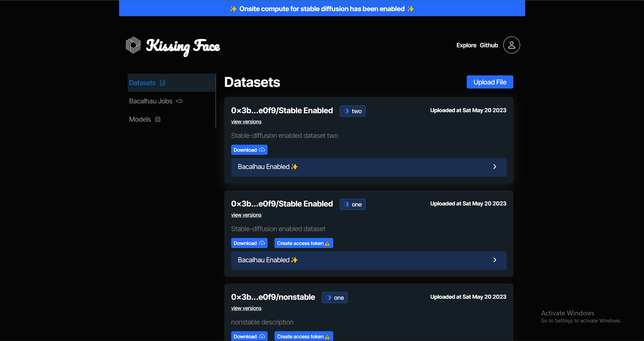Create access token for nonstable dataset

click(x=304, y=336)
